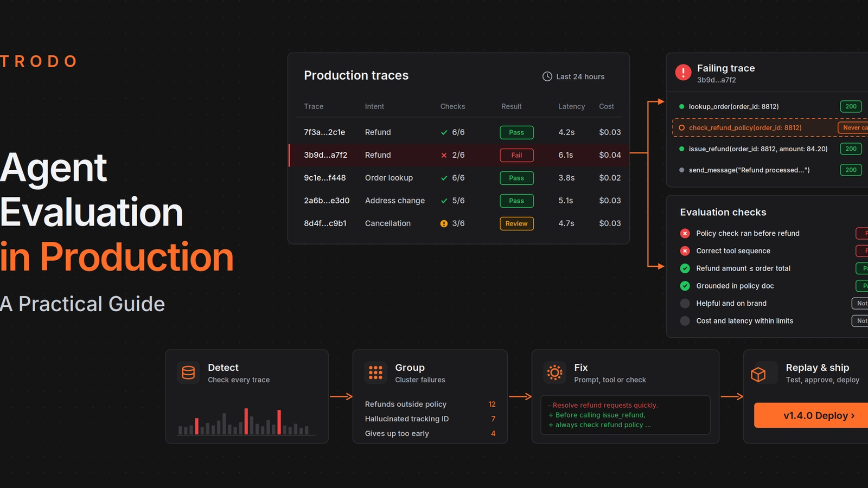Click the Pass badge in the Address change row
Viewport: 868px width, 488px height.
516,201
